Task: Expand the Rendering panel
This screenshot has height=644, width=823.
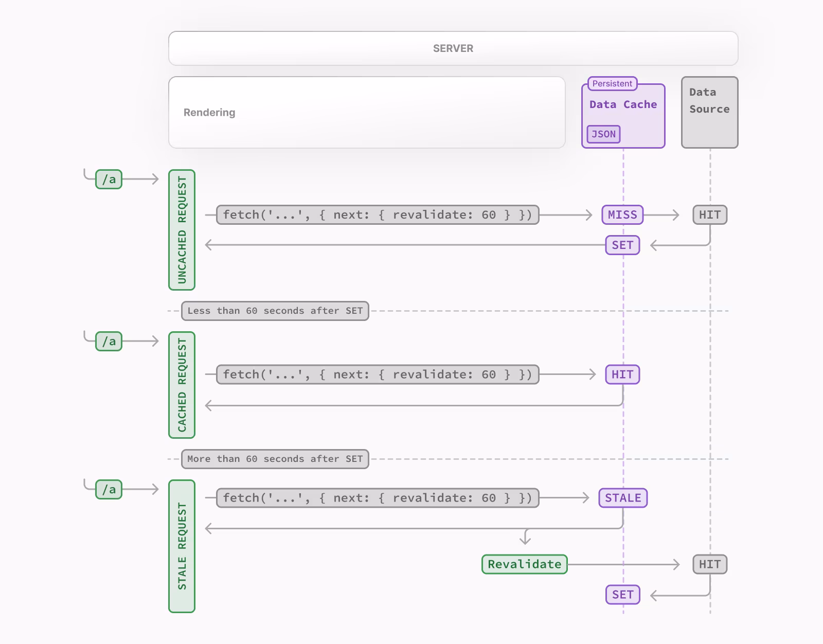Action: pos(367,112)
